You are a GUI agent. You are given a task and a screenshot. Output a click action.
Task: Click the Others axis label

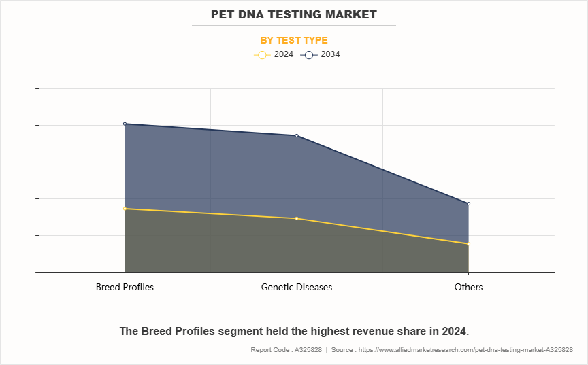tap(468, 287)
